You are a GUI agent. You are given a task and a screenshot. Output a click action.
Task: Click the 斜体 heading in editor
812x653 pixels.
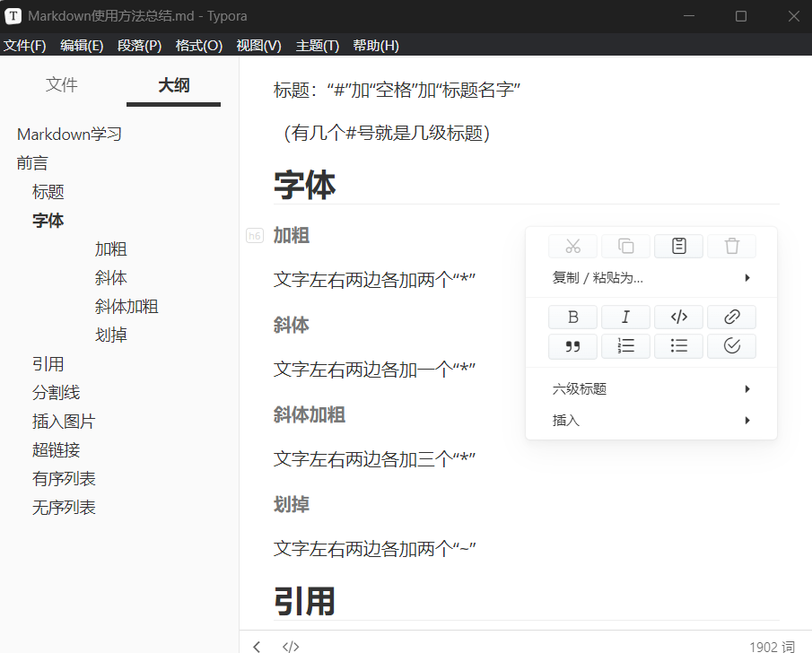[x=291, y=326]
